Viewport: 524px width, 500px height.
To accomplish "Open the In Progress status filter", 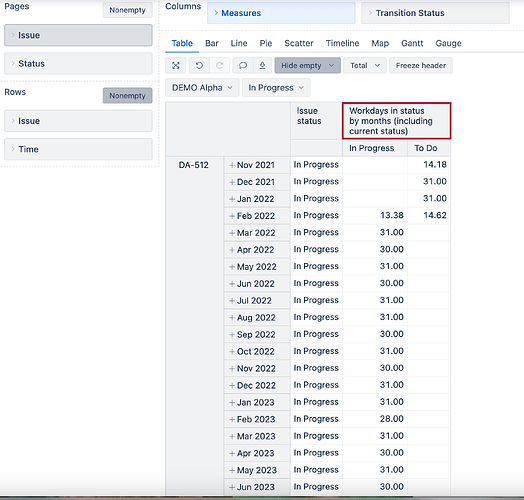I will pyautogui.click(x=276, y=88).
